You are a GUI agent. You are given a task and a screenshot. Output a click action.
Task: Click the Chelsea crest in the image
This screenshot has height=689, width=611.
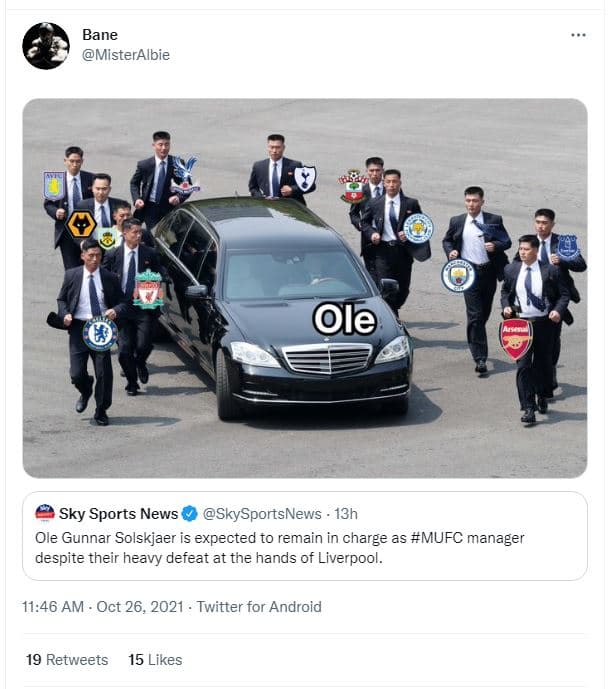click(100, 333)
